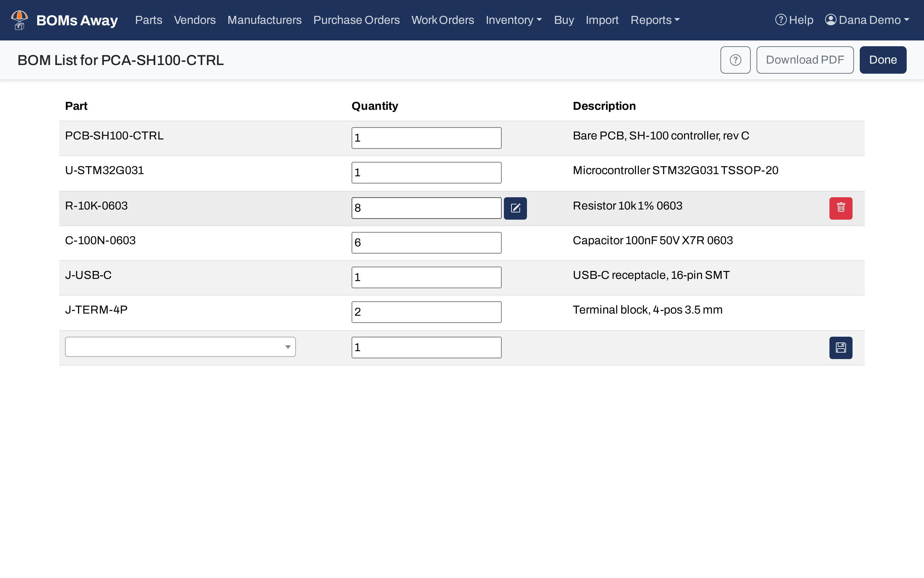Focus quantity field for J-USB-C
The width and height of the screenshot is (924, 578).
click(426, 277)
